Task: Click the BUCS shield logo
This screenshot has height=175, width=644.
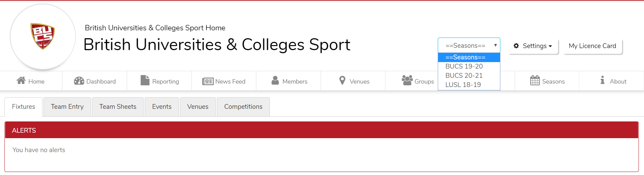Action: (43, 36)
